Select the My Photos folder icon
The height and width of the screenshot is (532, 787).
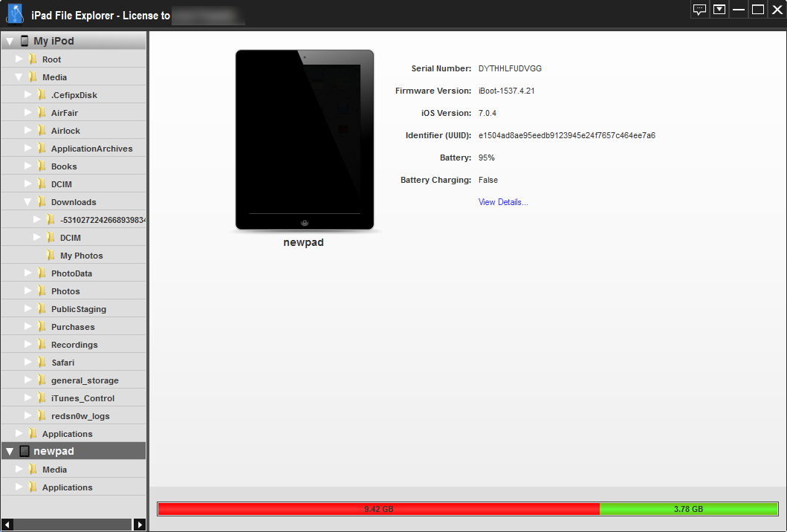51,256
